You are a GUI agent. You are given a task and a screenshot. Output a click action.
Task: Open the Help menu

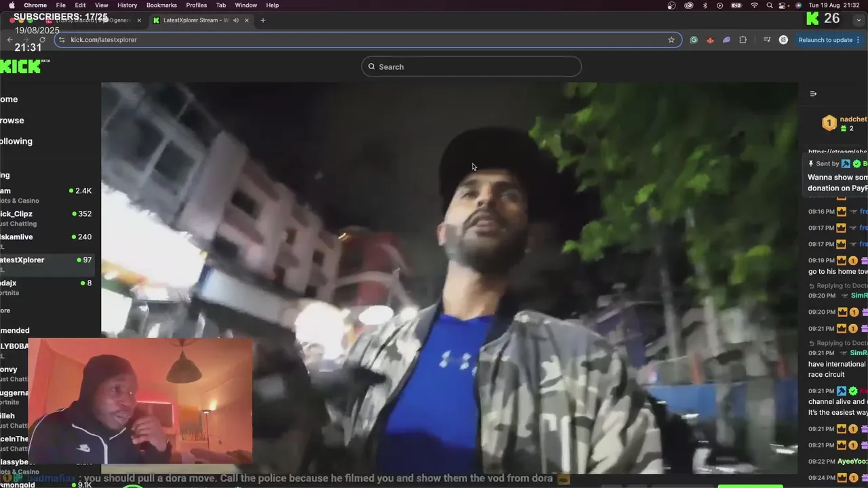pyautogui.click(x=273, y=5)
